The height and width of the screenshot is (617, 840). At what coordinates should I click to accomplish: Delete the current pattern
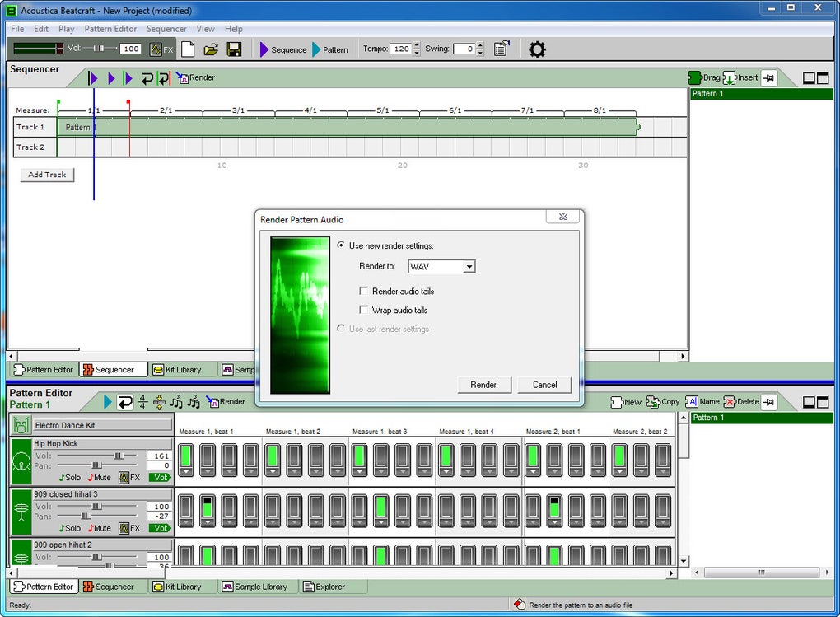pyautogui.click(x=741, y=401)
